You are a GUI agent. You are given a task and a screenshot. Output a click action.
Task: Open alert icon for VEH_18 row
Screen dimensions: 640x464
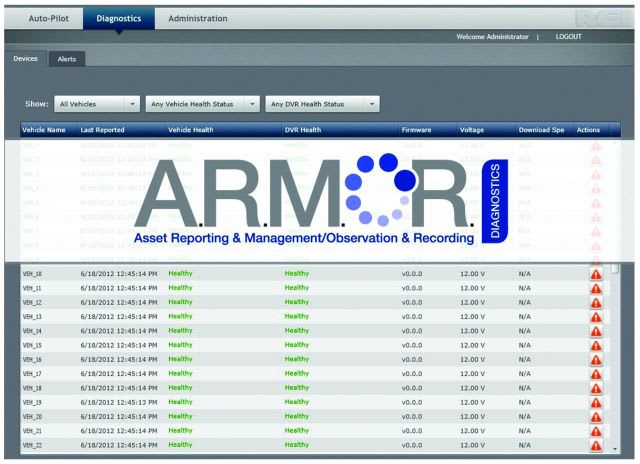(596, 389)
